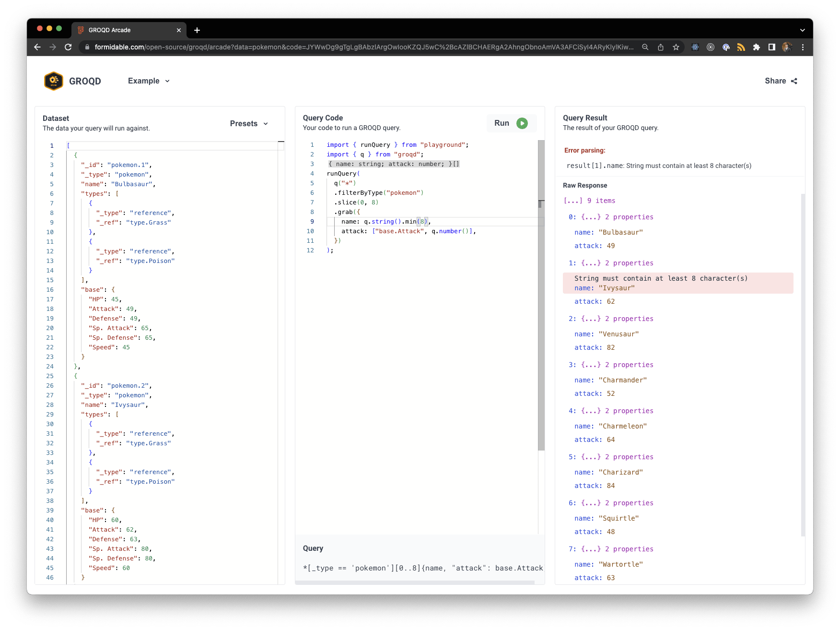Click the browser forward arrow
The width and height of the screenshot is (840, 630).
click(x=53, y=47)
